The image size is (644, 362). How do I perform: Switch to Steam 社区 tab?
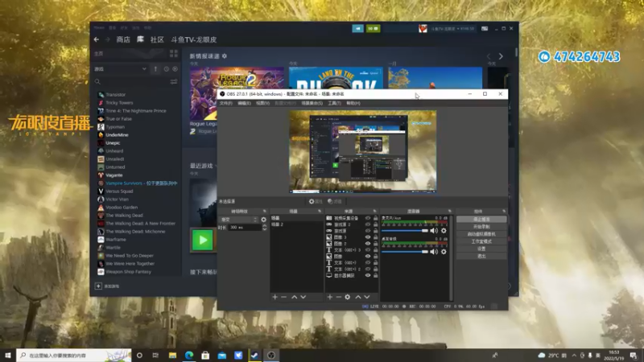[157, 39]
